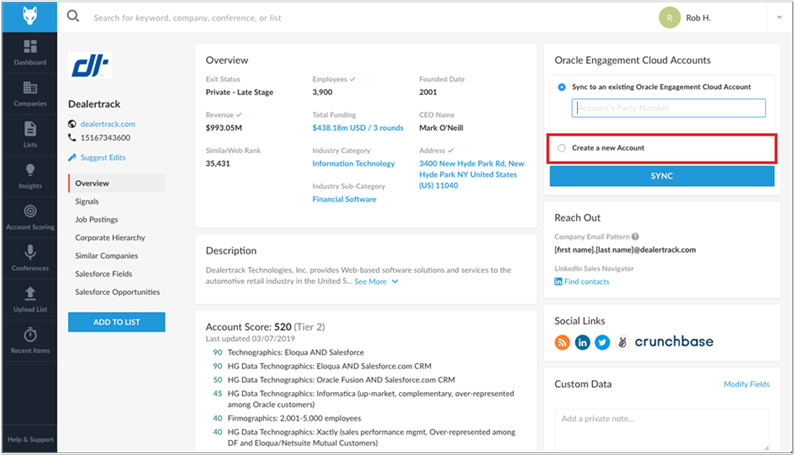Open the Insights lightbulb icon
The width and height of the screenshot is (795, 455).
pyautogui.click(x=30, y=171)
